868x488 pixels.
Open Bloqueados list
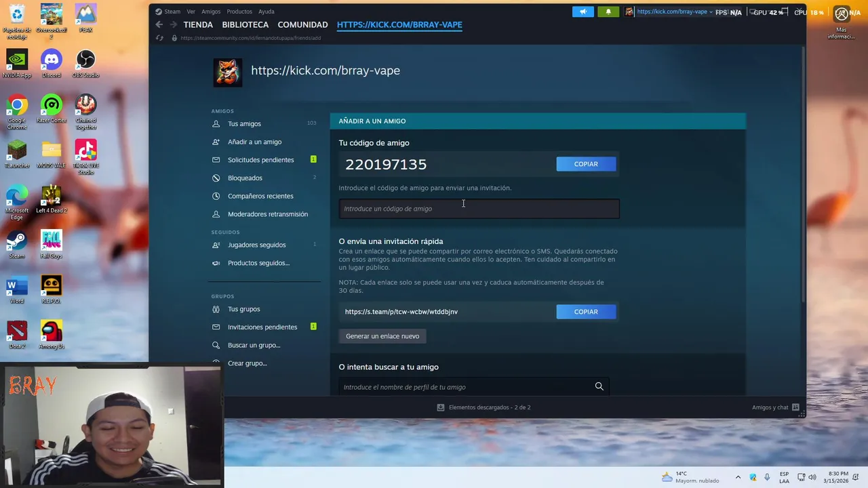[245, 178]
